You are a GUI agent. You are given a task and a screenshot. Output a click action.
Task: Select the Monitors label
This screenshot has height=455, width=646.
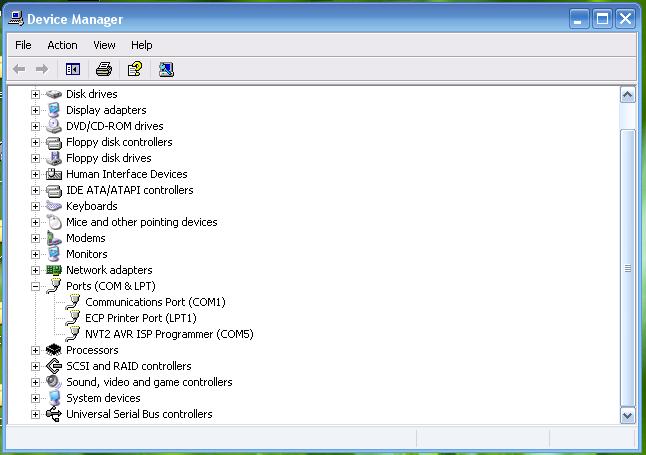[x=87, y=254]
